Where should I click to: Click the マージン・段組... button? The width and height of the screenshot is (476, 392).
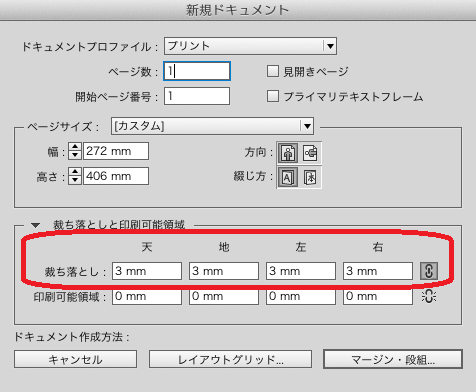click(x=393, y=359)
